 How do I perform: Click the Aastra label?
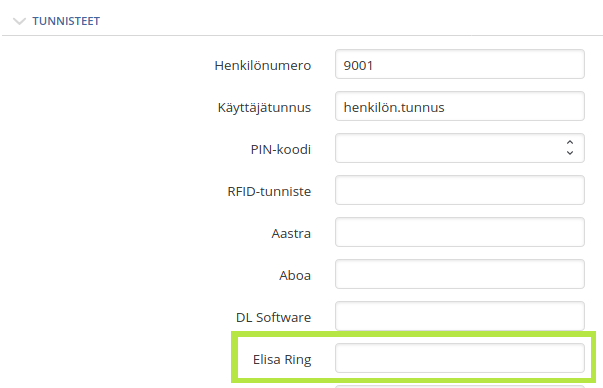tap(291, 233)
